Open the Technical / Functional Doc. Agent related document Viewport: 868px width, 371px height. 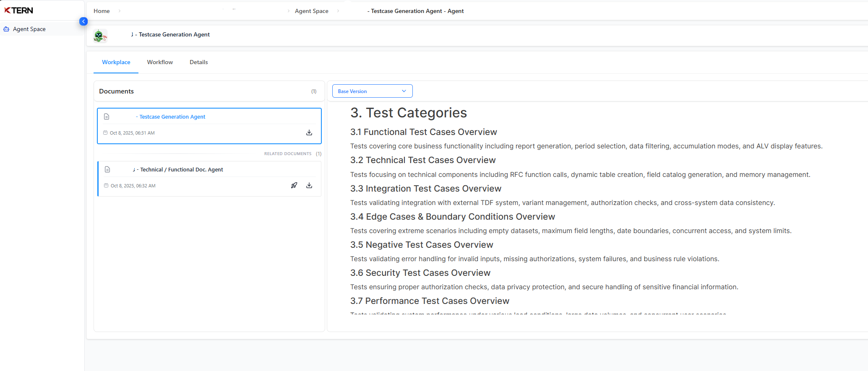click(x=181, y=170)
